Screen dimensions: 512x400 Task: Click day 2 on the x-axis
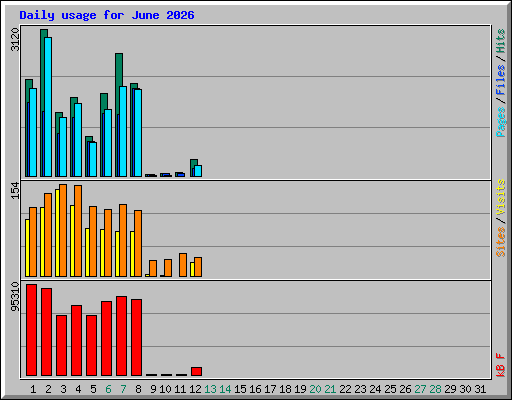click(x=48, y=389)
